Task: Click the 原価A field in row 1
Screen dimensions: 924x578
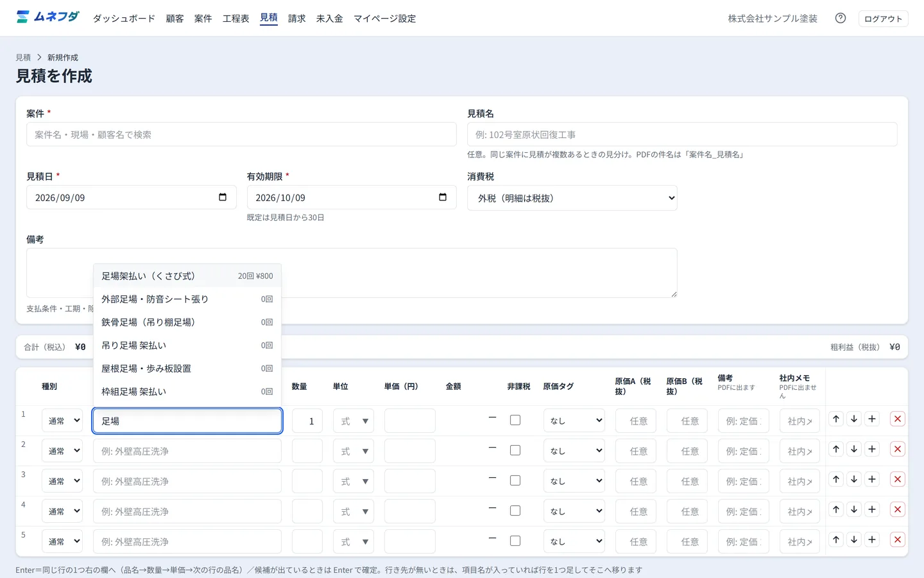Action: (636, 421)
